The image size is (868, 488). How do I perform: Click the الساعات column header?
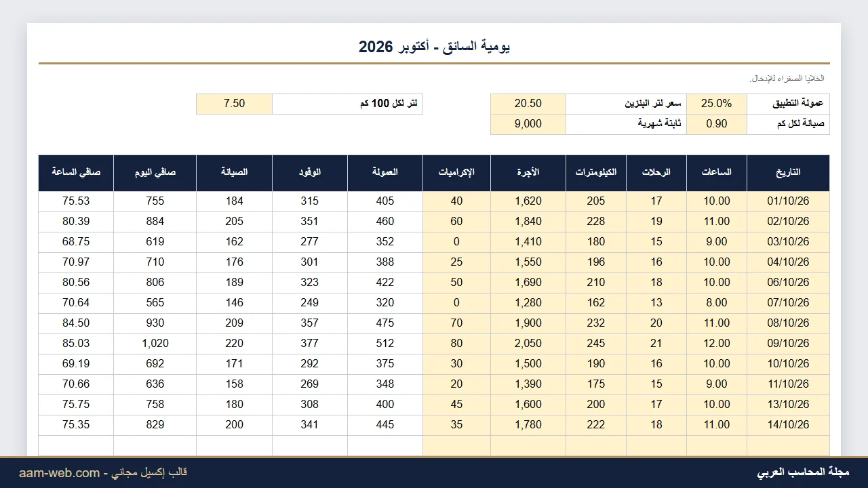717,173
